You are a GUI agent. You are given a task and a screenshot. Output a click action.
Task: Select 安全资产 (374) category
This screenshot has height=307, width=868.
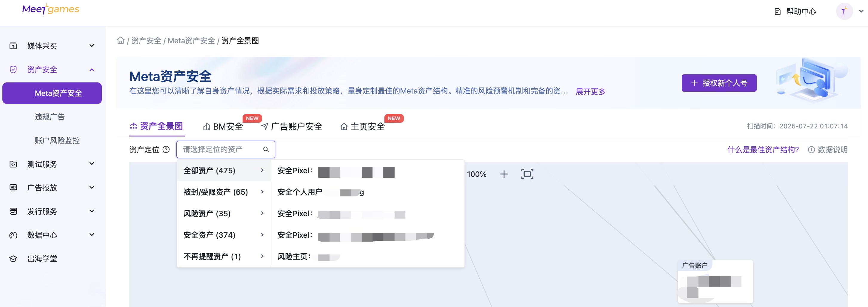(224, 235)
